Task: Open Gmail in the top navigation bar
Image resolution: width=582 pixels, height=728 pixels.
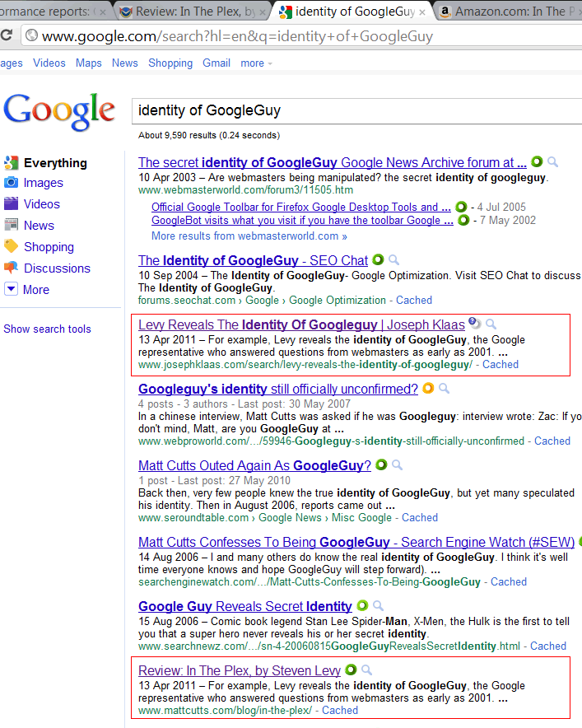Action: click(217, 63)
